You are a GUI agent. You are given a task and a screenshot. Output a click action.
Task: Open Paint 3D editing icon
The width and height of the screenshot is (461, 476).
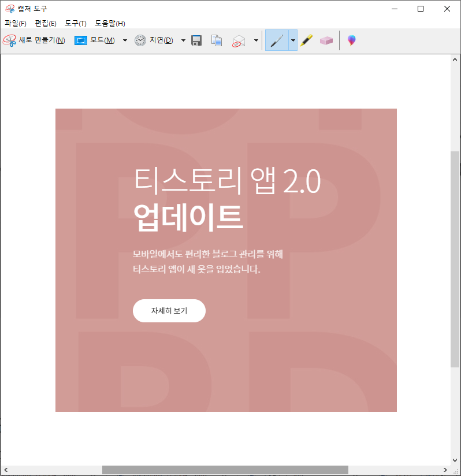pos(351,40)
